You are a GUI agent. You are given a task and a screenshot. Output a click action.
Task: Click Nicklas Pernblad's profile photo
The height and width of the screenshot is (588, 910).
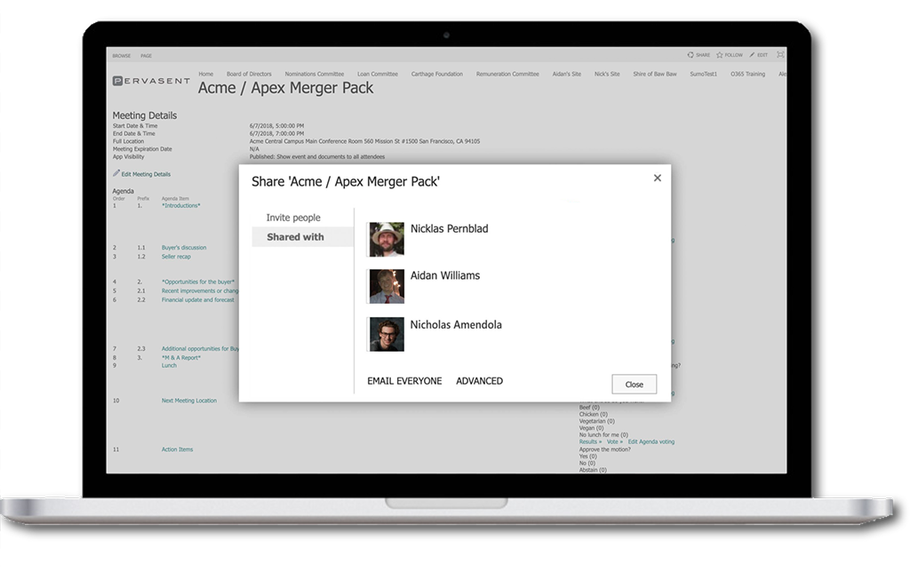(387, 239)
